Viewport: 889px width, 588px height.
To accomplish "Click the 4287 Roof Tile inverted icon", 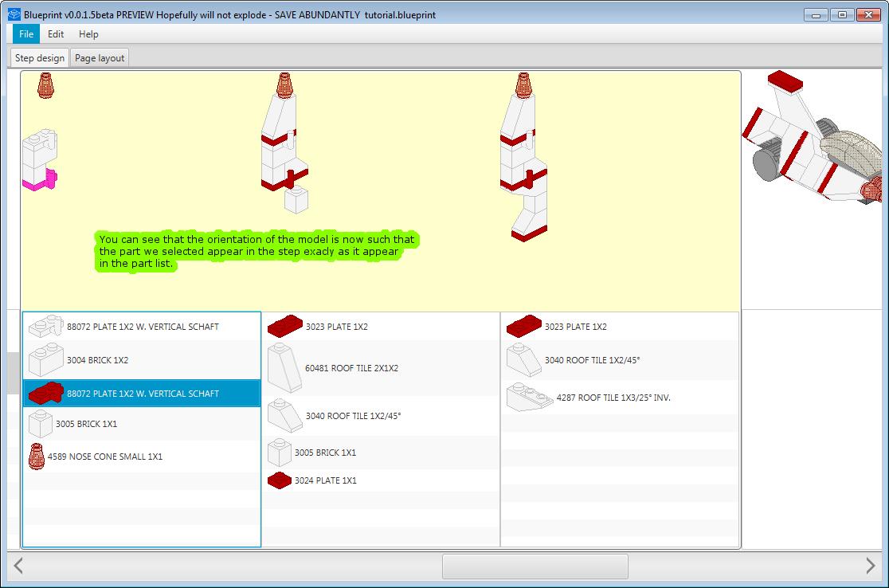I will [530, 398].
